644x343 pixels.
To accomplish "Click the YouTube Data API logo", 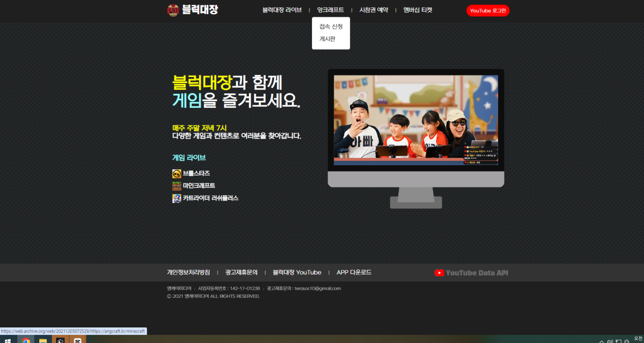I will [471, 272].
